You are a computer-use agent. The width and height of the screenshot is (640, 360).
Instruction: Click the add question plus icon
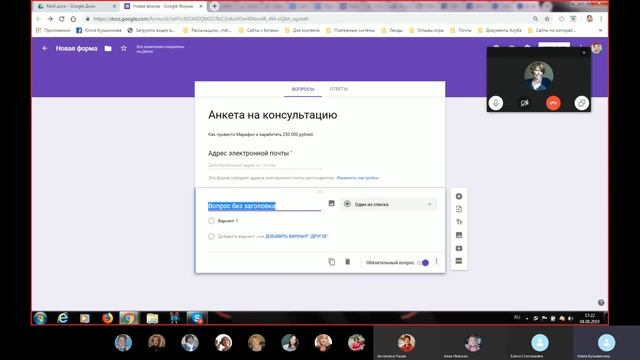coord(459,196)
